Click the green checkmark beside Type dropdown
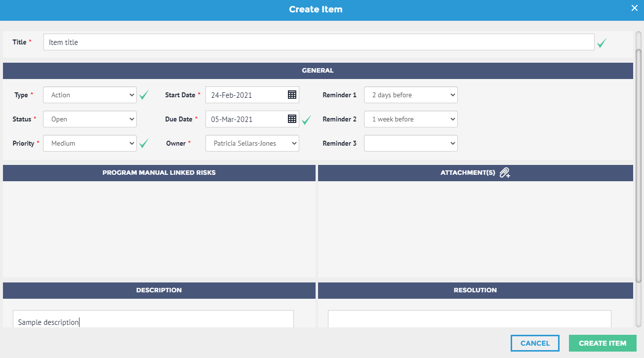This screenshot has width=644, height=358. click(144, 95)
